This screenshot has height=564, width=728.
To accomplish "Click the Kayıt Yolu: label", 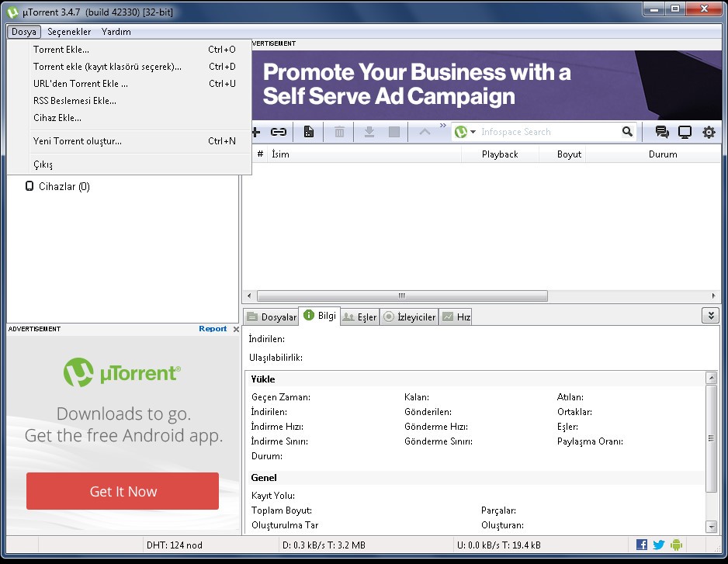I will point(273,496).
